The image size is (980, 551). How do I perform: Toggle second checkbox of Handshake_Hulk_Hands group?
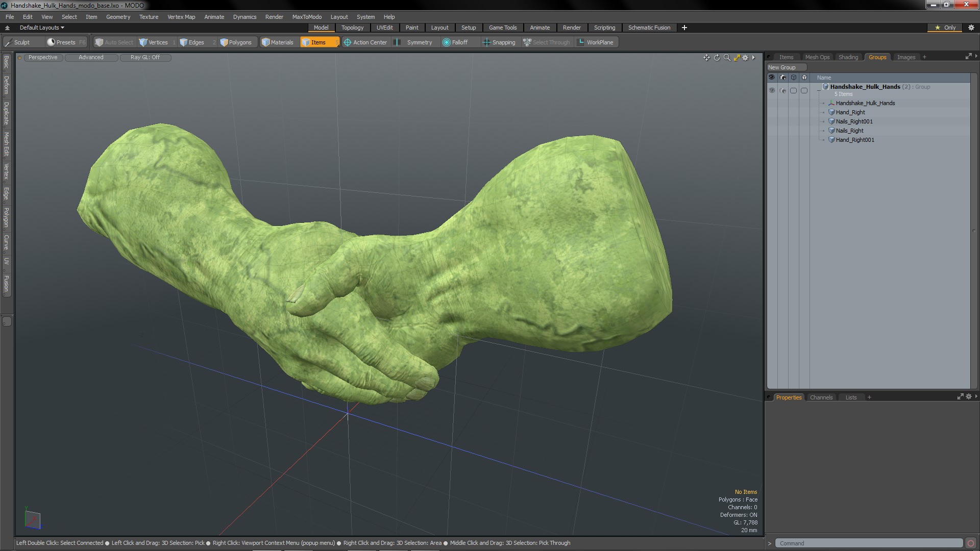(x=804, y=90)
